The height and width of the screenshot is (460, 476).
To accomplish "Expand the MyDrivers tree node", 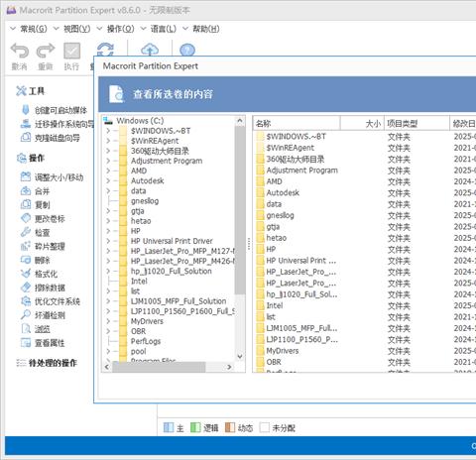I will [108, 321].
